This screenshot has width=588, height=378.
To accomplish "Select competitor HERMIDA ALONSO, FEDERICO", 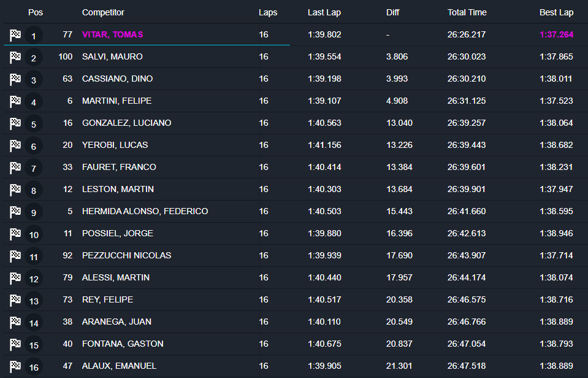I will coord(145,211).
